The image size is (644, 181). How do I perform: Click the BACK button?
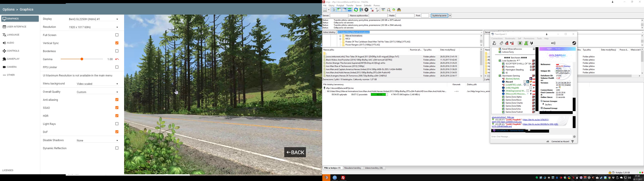point(295,152)
